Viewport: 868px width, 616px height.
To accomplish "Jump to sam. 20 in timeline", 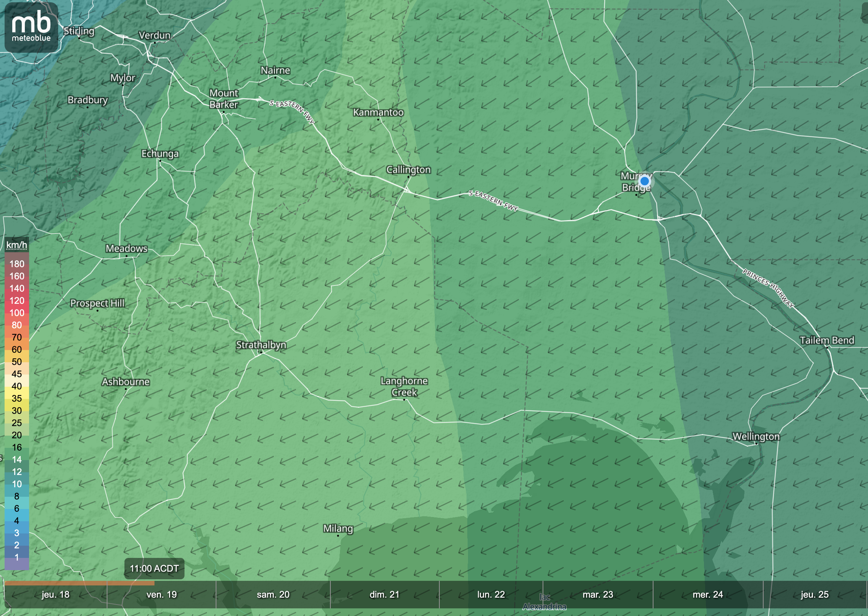I will 273,595.
